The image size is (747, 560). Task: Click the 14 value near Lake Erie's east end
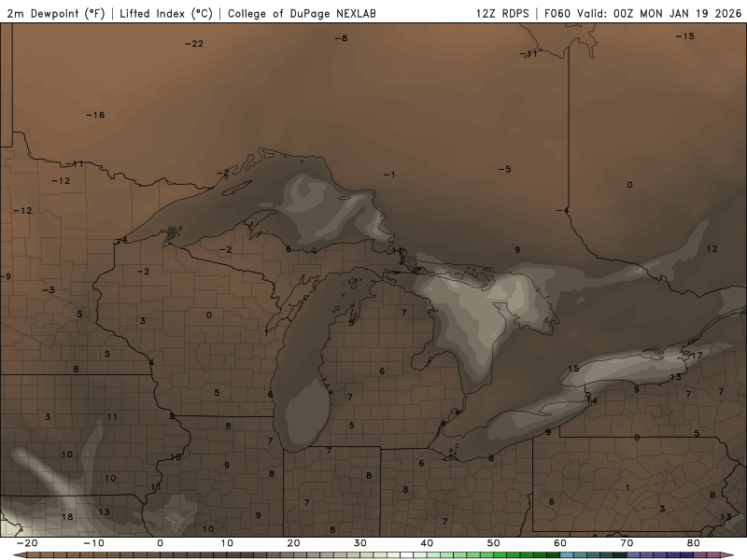[592, 401]
